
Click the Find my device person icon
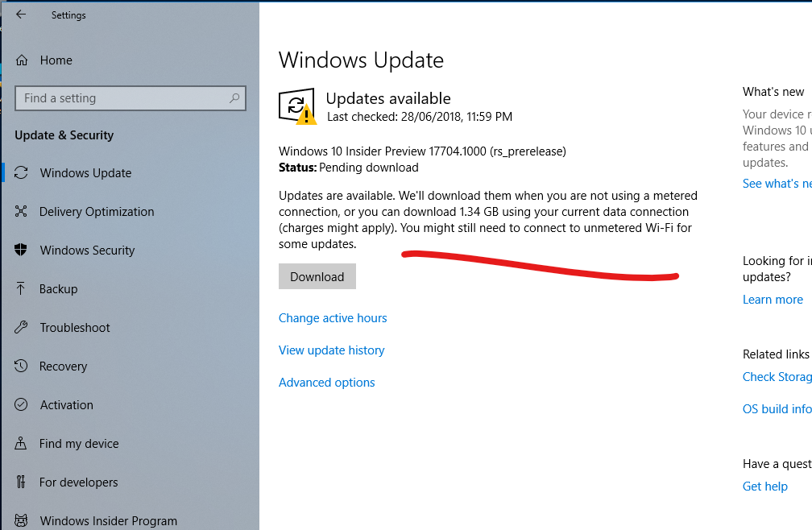(x=21, y=443)
